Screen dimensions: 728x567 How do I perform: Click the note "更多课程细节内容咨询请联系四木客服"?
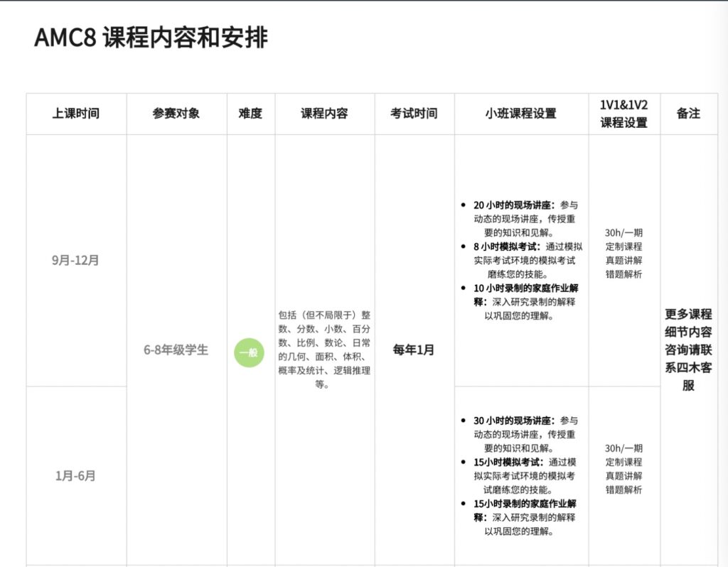[x=688, y=350]
